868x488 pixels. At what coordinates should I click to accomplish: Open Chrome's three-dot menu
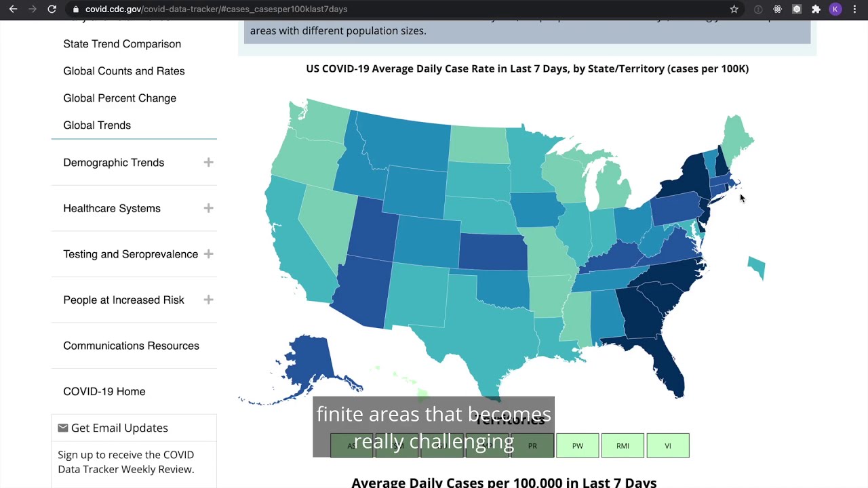coord(854,9)
